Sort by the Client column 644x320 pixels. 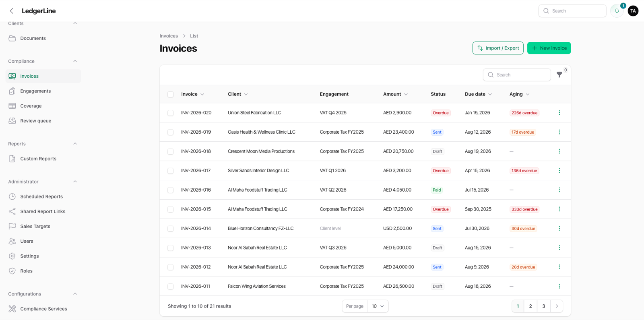[x=238, y=94]
